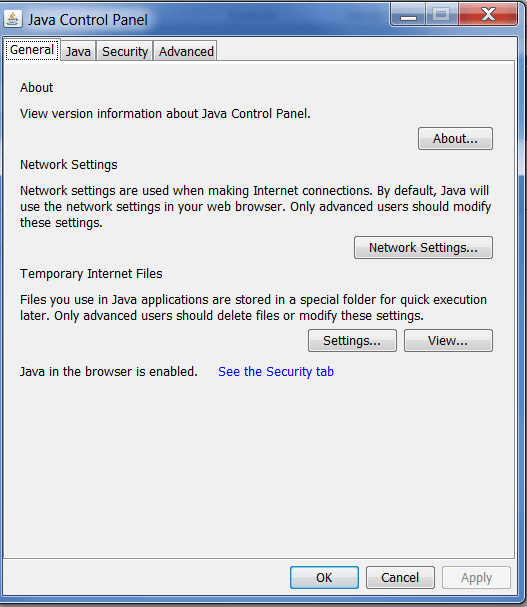Click the 'Java Control Panel' title bar text

[x=88, y=20]
